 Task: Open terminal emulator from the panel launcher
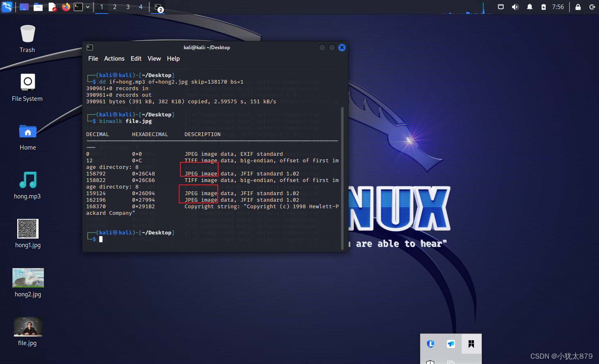[78, 7]
